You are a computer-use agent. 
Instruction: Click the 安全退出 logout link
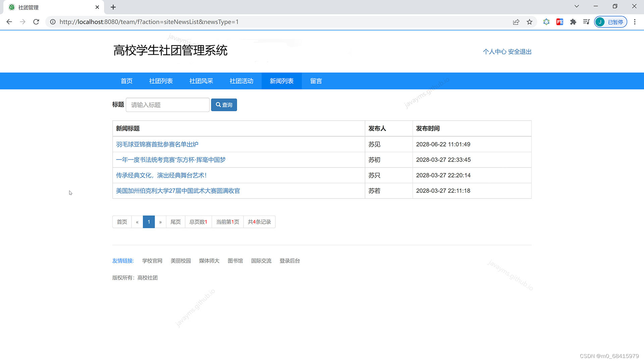pyautogui.click(x=520, y=52)
